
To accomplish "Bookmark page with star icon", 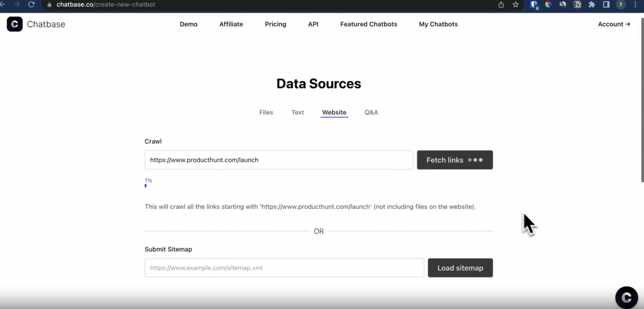I will coord(516,5).
